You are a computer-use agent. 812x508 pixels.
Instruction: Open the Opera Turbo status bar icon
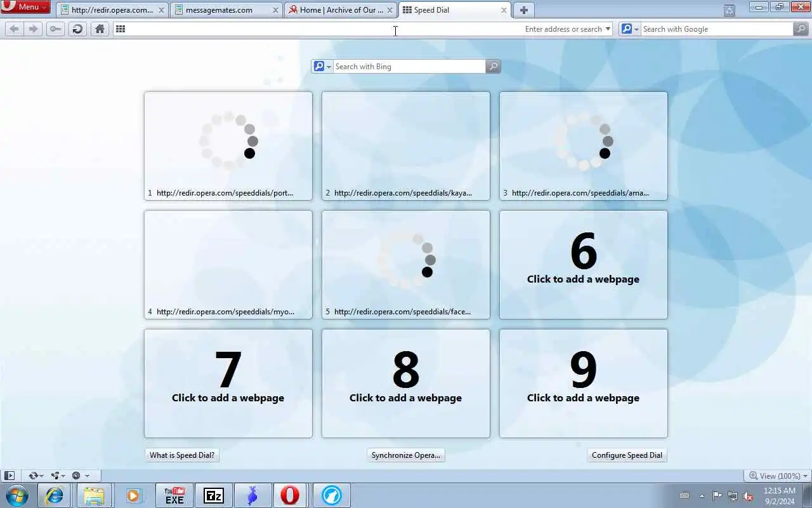click(x=76, y=476)
